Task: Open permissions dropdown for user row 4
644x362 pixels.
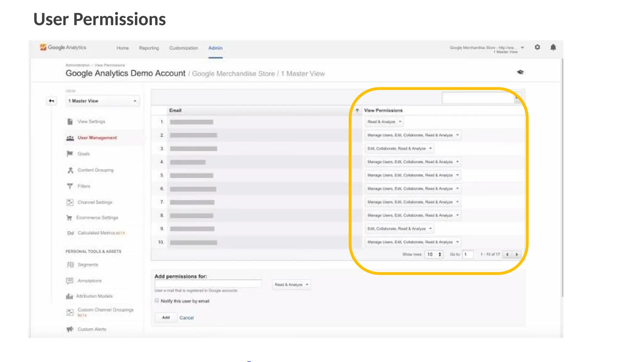Action: point(413,162)
